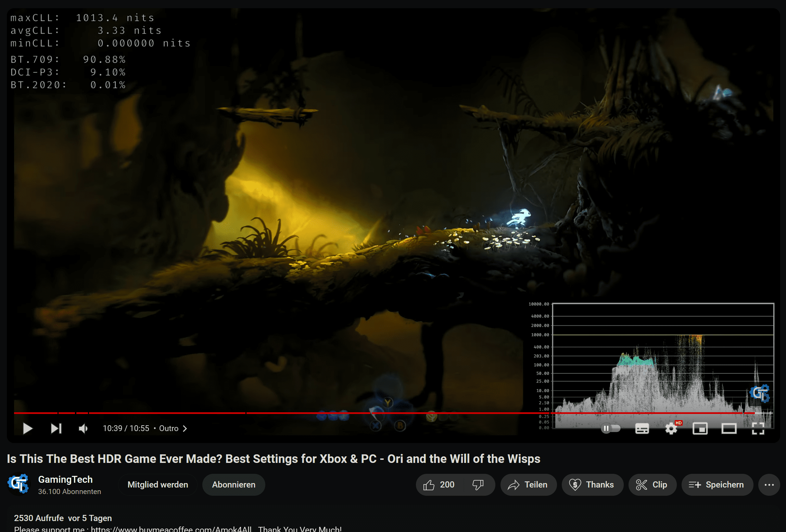Click the DCI-P3 9.10% readout
Screen dimensions: 786x532
[x=68, y=72]
